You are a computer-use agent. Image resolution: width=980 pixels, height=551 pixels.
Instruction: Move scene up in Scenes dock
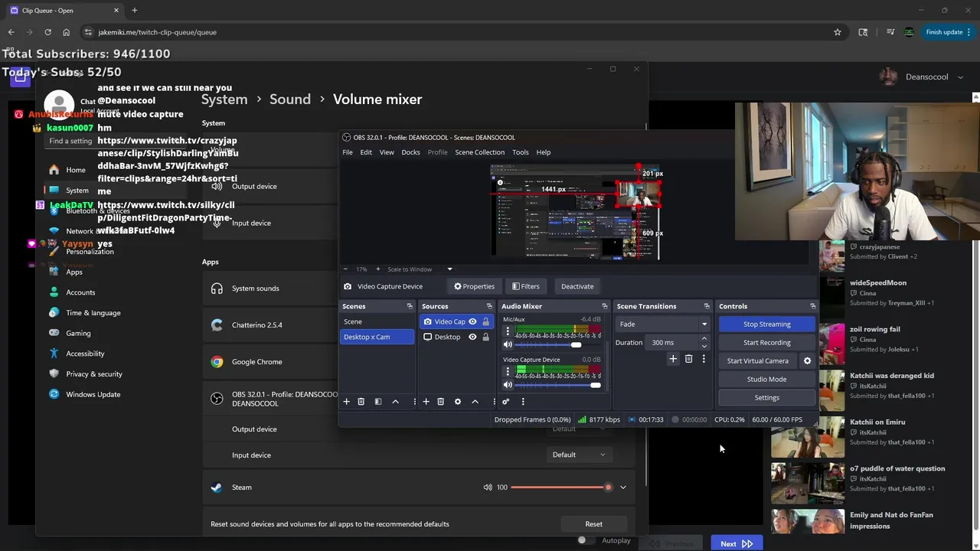pos(395,402)
